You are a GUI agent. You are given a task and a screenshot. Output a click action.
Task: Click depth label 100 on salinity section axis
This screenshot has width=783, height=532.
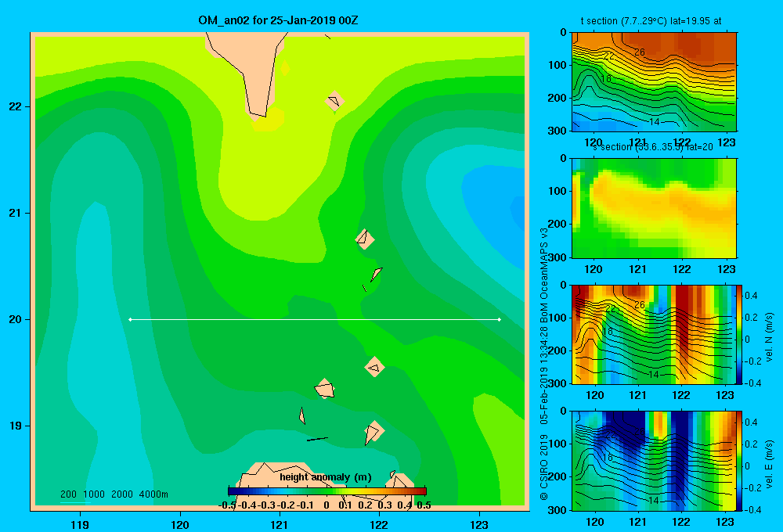(557, 191)
